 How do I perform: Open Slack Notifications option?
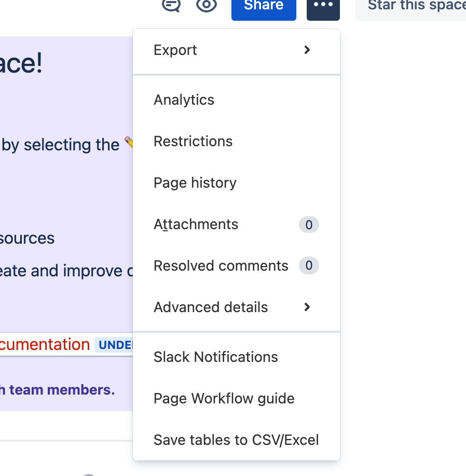pos(236,357)
